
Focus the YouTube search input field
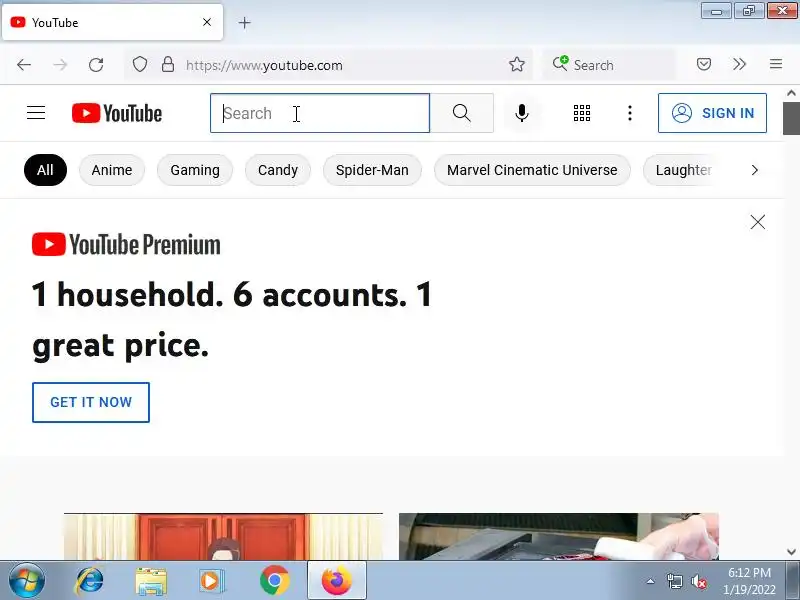click(320, 113)
